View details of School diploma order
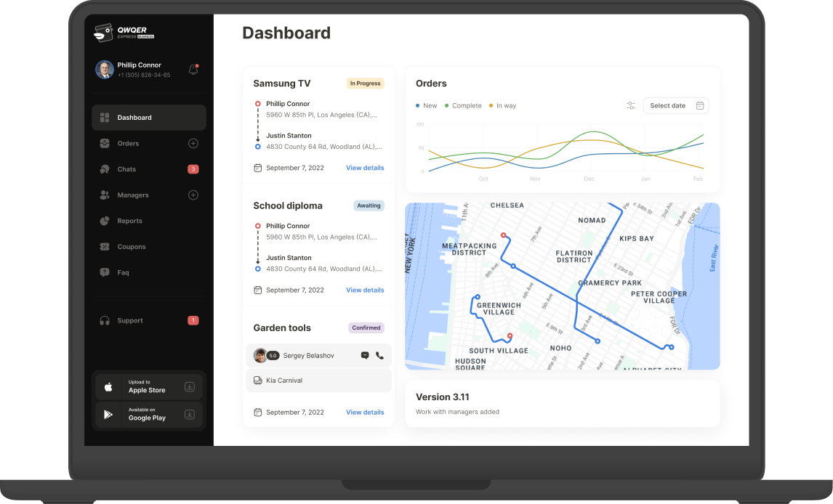The width and height of the screenshot is (833, 504). [365, 290]
